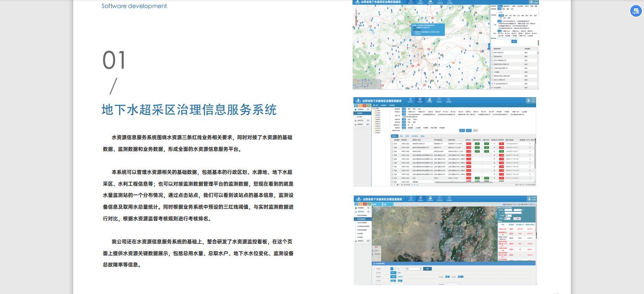This screenshot has width=644, height=294.
Task: Click the zoom-in plus icon on the satellite map
Action: pyautogui.click(x=373, y=209)
